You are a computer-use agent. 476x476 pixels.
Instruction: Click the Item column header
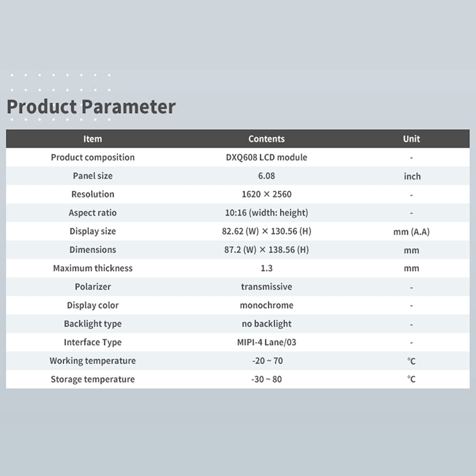[92, 139]
